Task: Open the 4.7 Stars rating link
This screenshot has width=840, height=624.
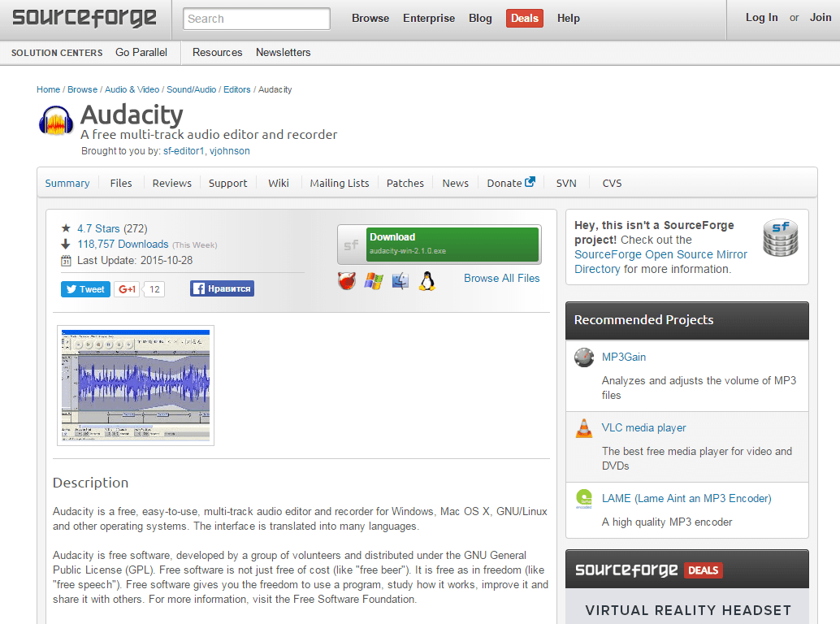Action: point(98,228)
